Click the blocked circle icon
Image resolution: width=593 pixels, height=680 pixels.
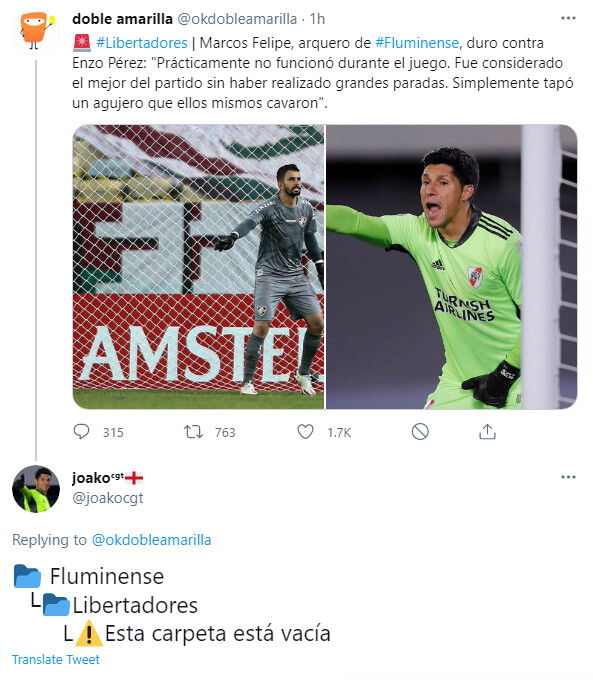click(420, 432)
